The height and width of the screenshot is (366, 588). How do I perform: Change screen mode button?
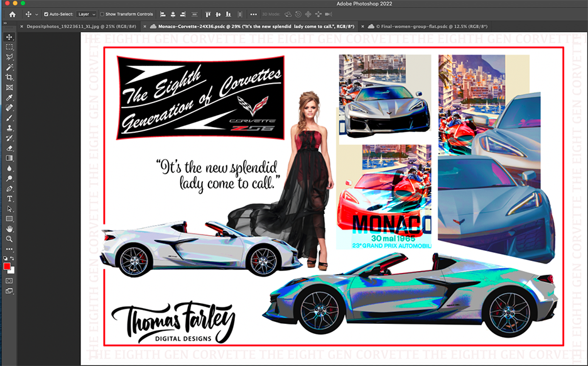pos(9,291)
